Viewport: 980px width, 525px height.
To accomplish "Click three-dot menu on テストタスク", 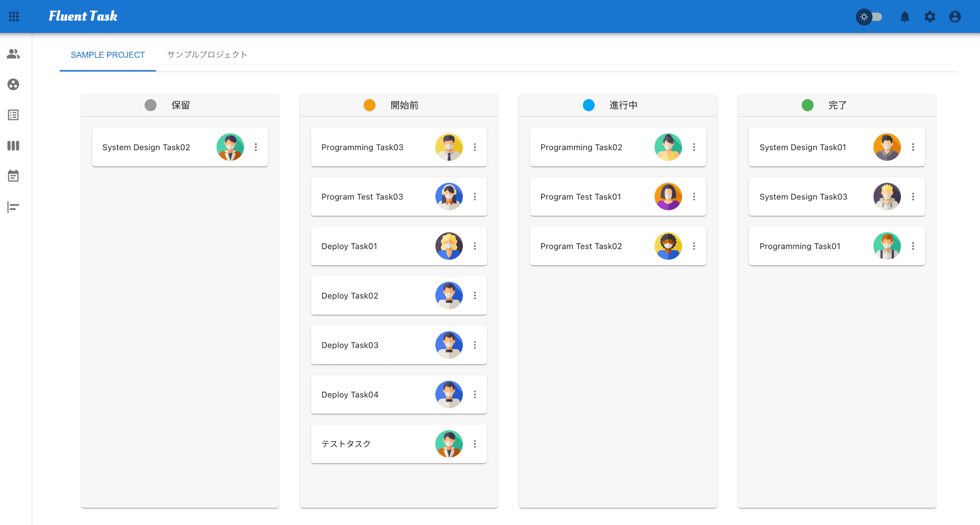I will 474,443.
